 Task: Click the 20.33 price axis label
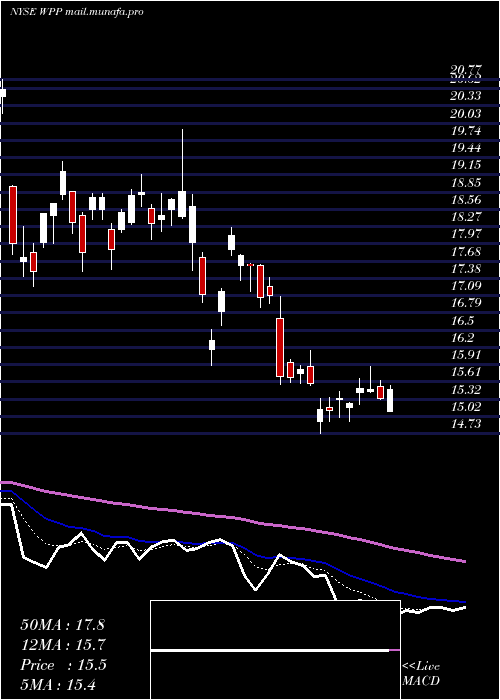(x=466, y=96)
